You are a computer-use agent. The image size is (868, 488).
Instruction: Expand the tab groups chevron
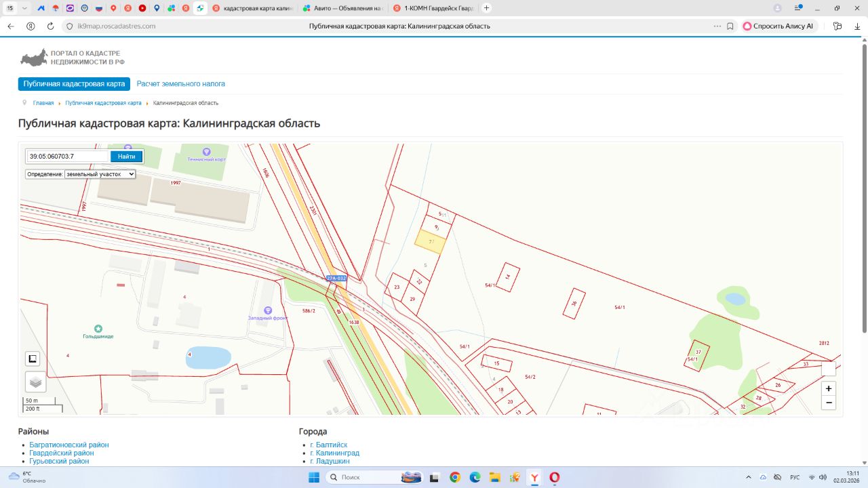25,8
